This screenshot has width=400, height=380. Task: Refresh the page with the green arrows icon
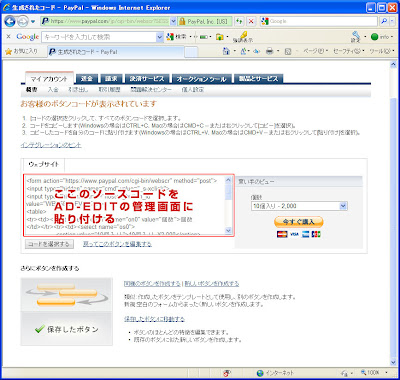(239, 21)
